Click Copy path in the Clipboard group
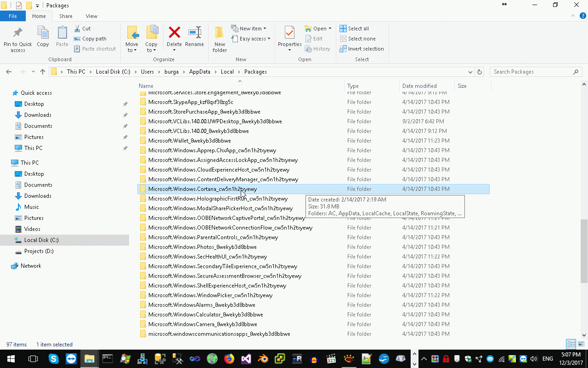The width and height of the screenshot is (588, 368). pyautogui.click(x=90, y=39)
